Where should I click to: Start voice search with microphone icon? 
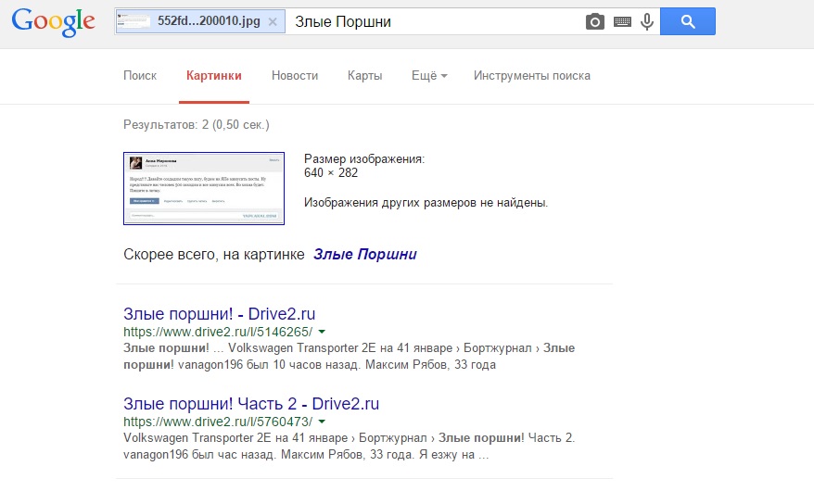647,22
